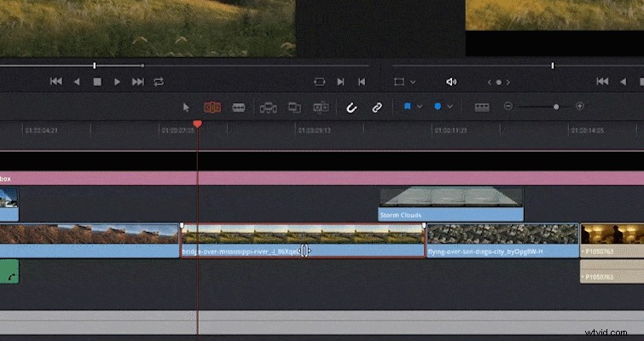This screenshot has height=341, width=644.
Task: Toggle timeline snapping magnet
Action: point(351,107)
